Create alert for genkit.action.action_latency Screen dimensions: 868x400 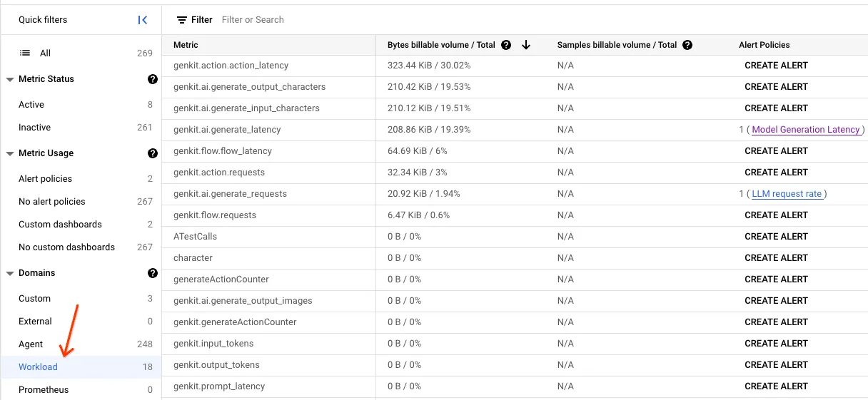tap(776, 66)
